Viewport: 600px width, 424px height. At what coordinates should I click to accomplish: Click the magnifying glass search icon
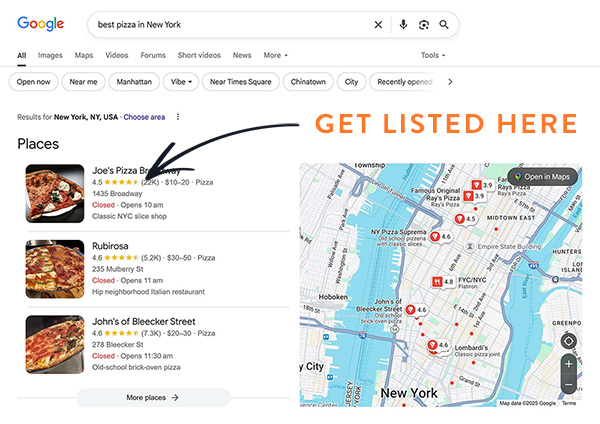[x=444, y=25]
